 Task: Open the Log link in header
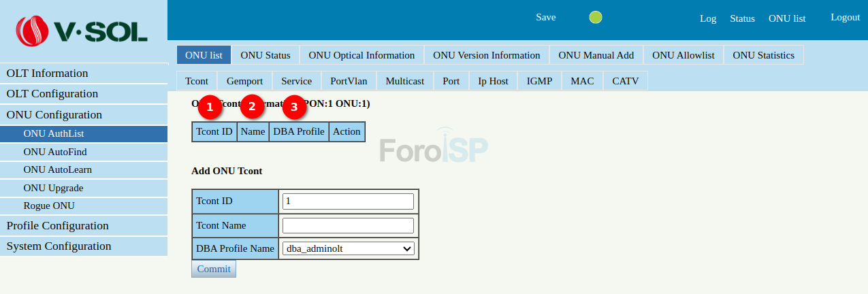[708, 18]
